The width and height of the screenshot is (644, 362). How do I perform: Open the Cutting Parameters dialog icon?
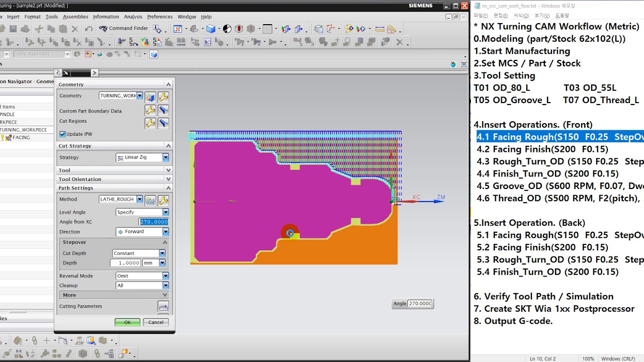click(163, 306)
